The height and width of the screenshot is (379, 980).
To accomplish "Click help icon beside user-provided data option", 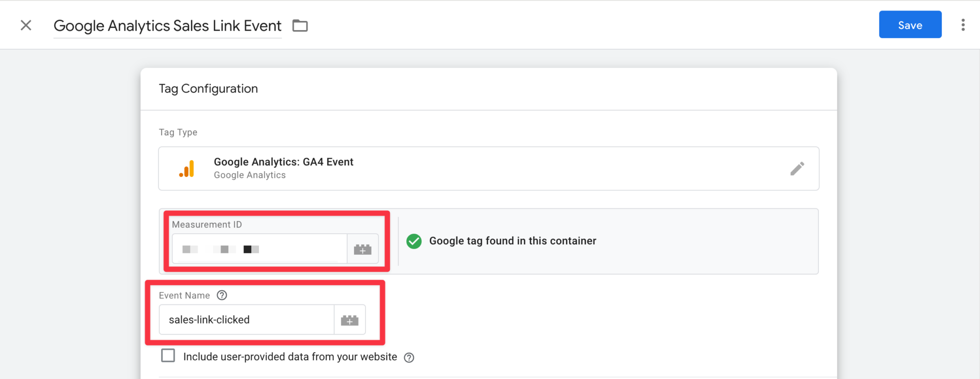I will pyautogui.click(x=409, y=357).
